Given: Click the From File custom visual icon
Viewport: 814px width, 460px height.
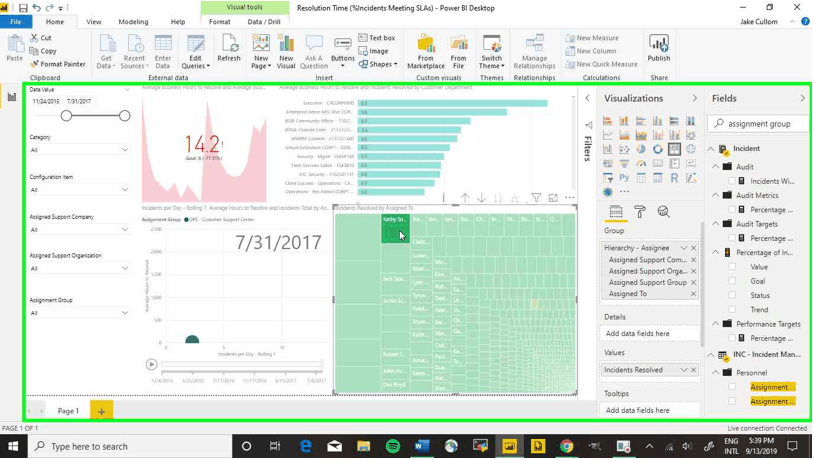Looking at the screenshot, I should (458, 52).
